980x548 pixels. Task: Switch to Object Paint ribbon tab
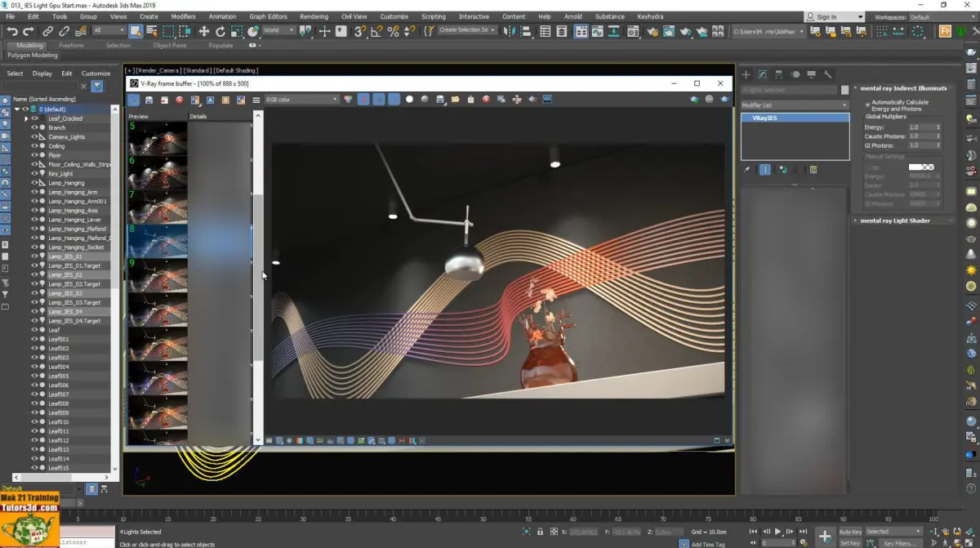pos(170,46)
